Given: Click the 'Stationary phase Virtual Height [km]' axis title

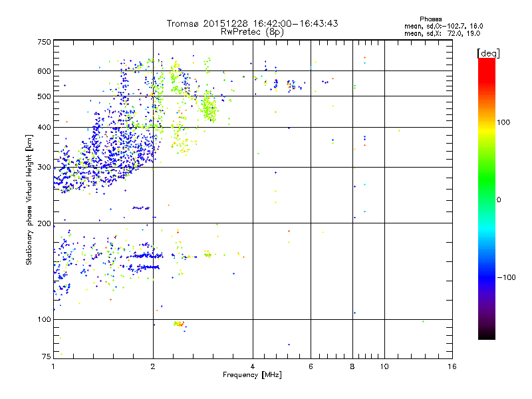Looking at the screenshot, I should pos(29,199).
